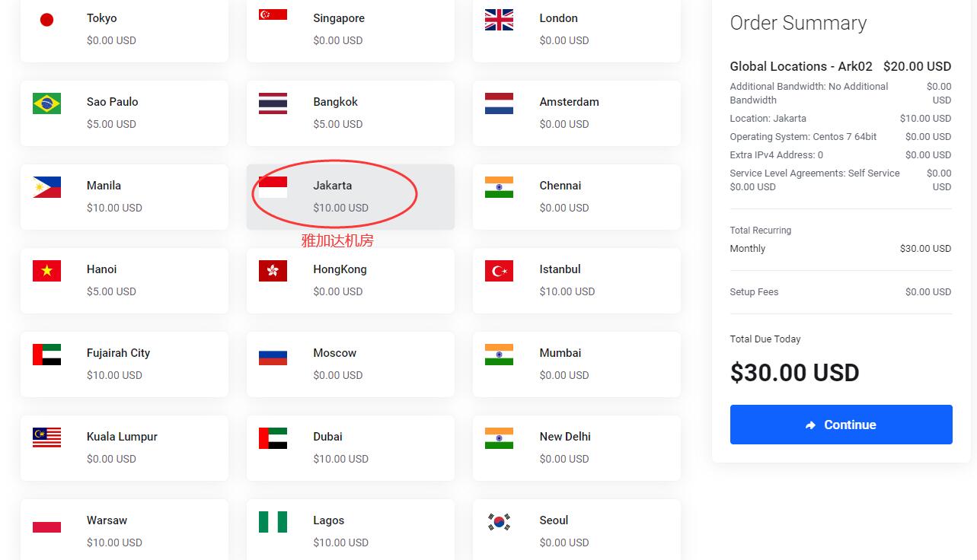Click the Hong Kong flag icon

point(273,271)
